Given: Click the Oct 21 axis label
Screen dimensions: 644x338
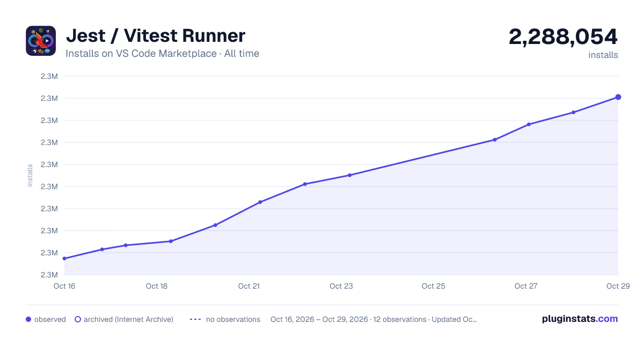Looking at the screenshot, I should point(249,286).
